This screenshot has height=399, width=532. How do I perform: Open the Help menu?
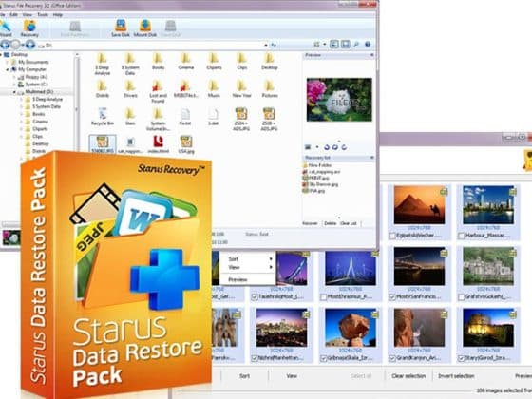coord(58,15)
